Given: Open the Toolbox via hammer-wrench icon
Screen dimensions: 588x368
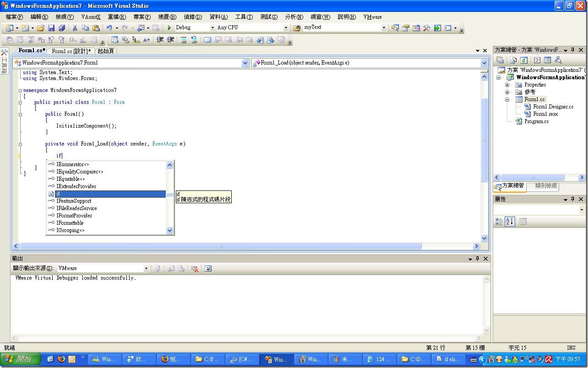Looking at the screenshot, I should click(x=426, y=27).
